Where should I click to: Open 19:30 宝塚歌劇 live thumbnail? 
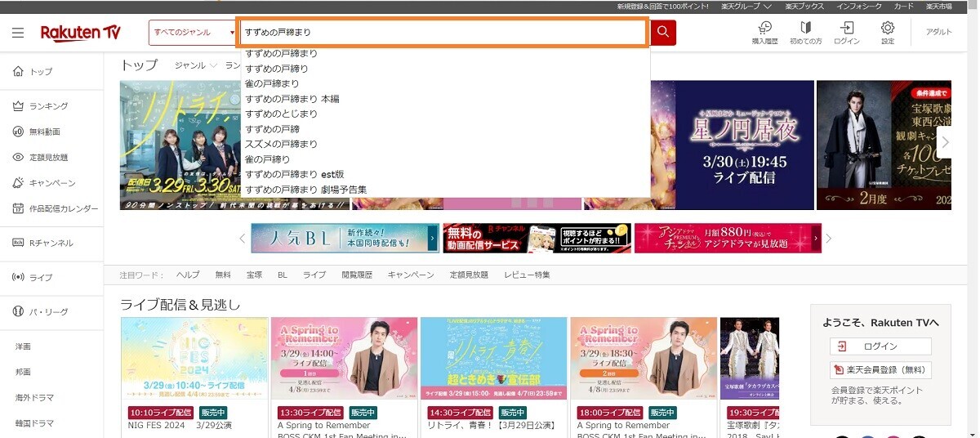click(750, 359)
